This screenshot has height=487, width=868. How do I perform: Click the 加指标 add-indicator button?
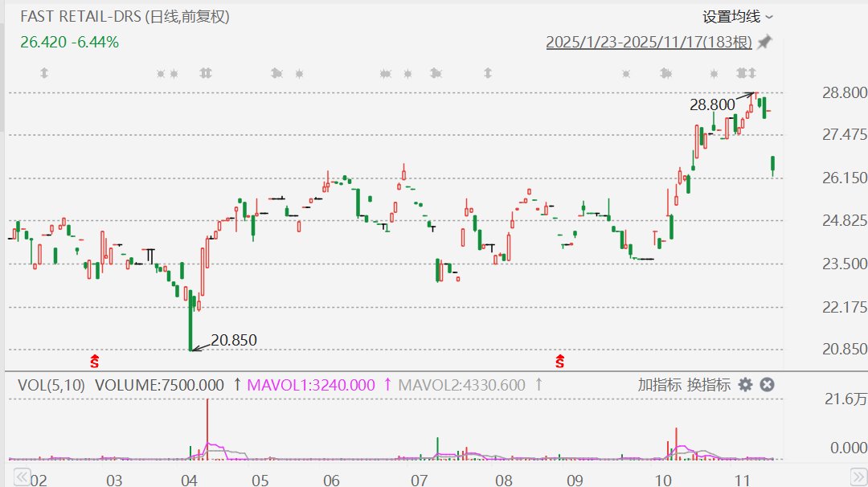[659, 385]
